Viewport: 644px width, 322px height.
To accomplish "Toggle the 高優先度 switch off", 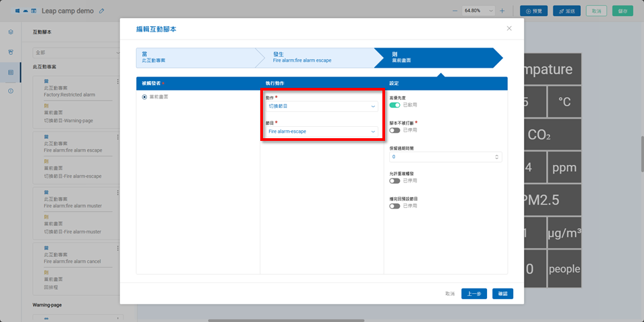I will (x=394, y=105).
